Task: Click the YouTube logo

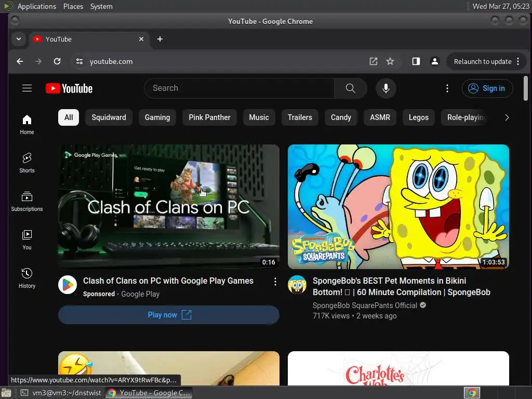Action: pos(69,88)
